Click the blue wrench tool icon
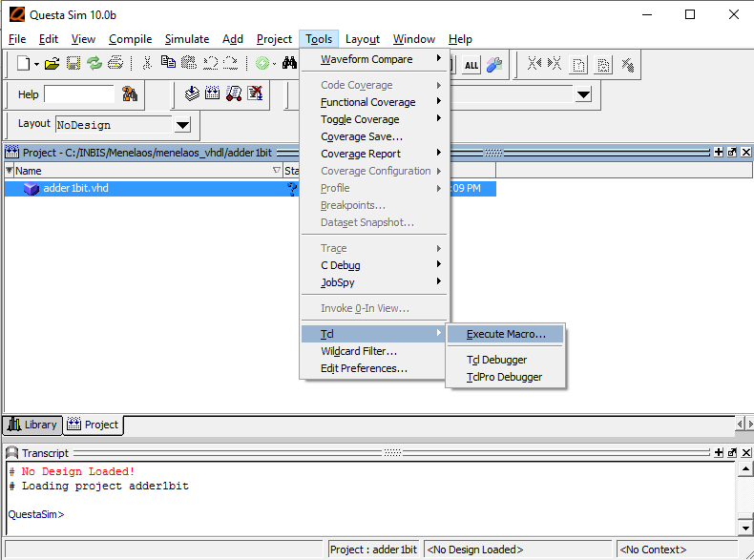 (x=493, y=65)
